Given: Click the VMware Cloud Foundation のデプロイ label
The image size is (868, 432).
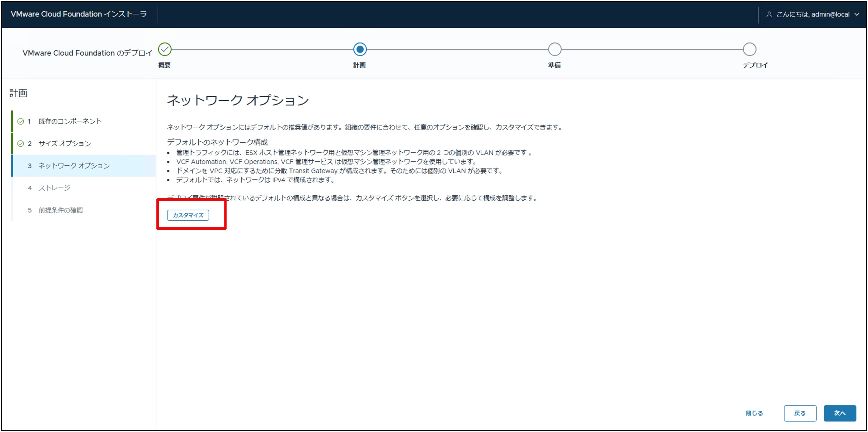Looking at the screenshot, I should pyautogui.click(x=88, y=53).
